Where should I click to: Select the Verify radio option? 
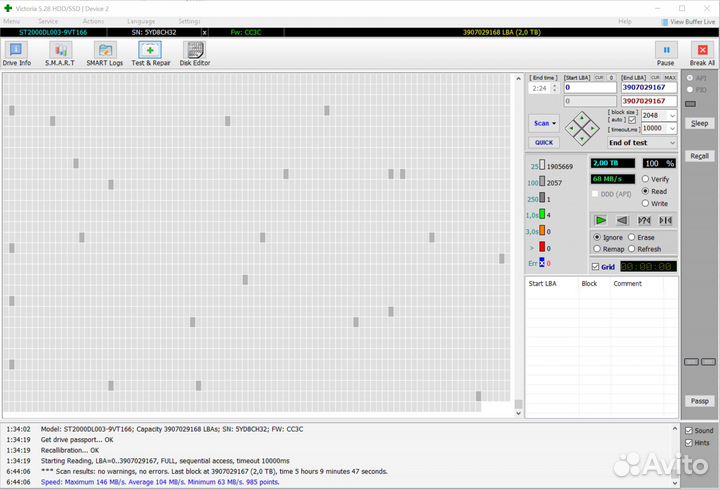tap(645, 179)
